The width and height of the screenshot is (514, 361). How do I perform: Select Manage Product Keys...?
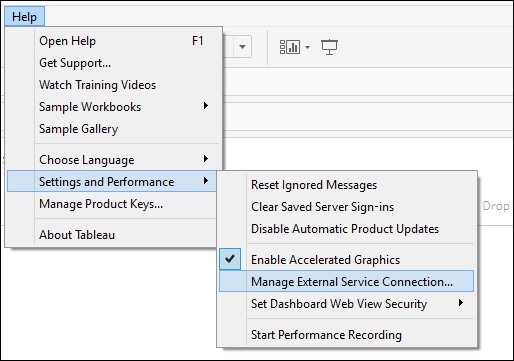(x=112, y=204)
